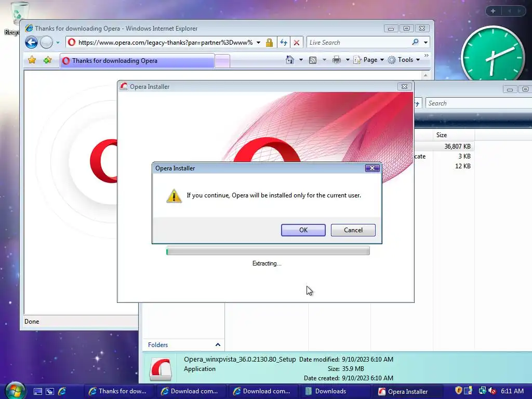Click Cancel in the Opera Installer dialog
532x399 pixels.
353,230
